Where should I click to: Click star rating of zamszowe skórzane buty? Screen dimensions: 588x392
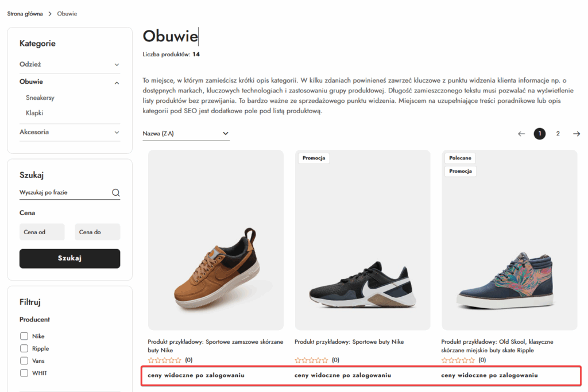click(164, 360)
